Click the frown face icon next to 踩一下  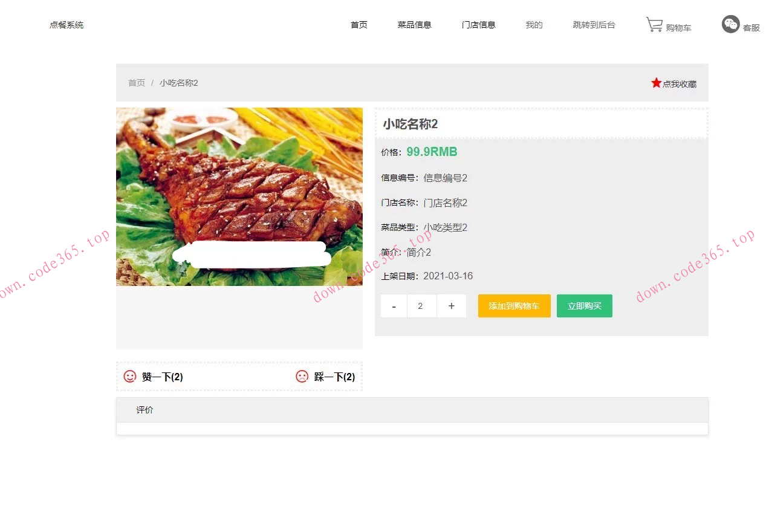[x=302, y=376]
